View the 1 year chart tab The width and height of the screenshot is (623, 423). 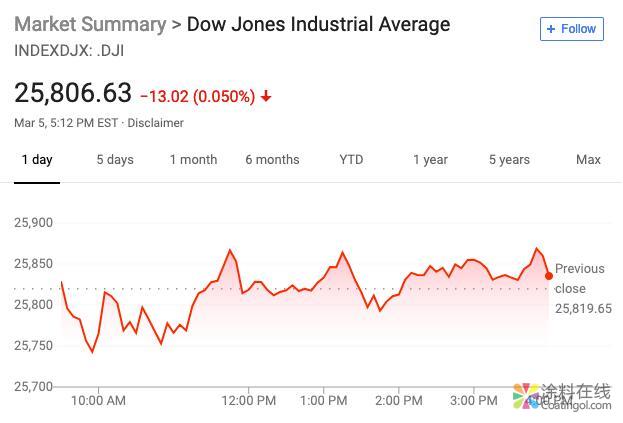[x=430, y=160]
